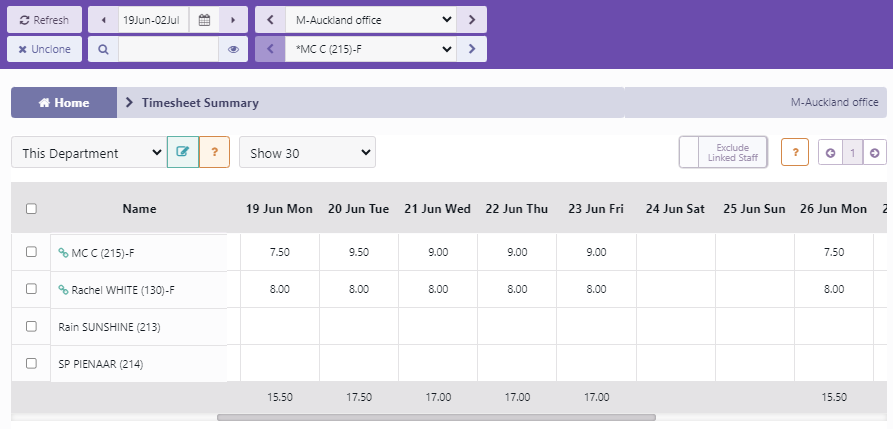Click Rachel WHITE 8.00 cell on 23 Jun
Viewport: 893px width, 429px height.
596,289
